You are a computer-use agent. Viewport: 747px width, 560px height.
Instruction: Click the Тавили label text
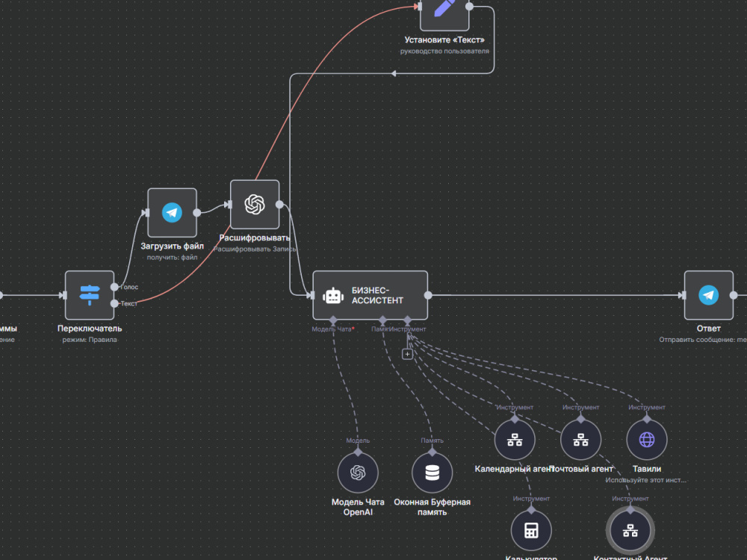click(646, 469)
